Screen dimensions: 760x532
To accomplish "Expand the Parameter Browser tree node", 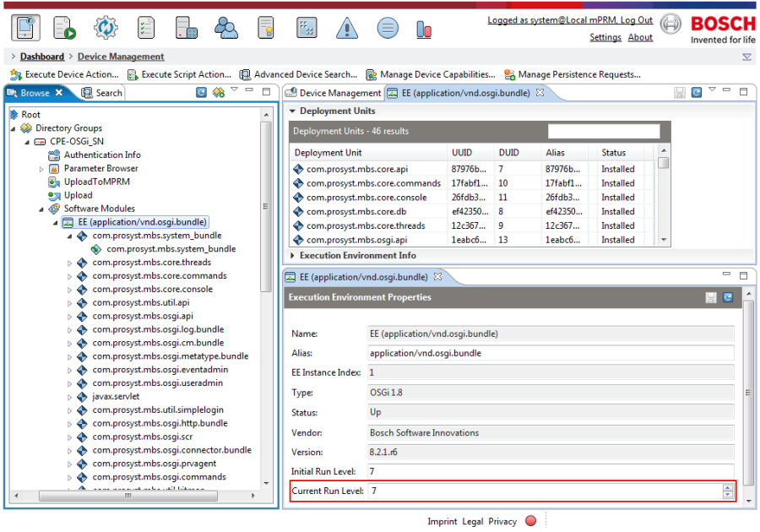I will 41,169.
